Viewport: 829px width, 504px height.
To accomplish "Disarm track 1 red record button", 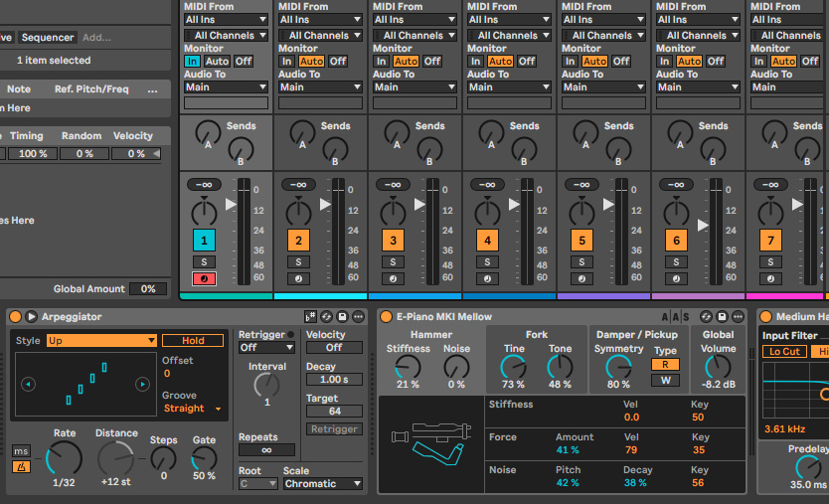I will point(204,278).
